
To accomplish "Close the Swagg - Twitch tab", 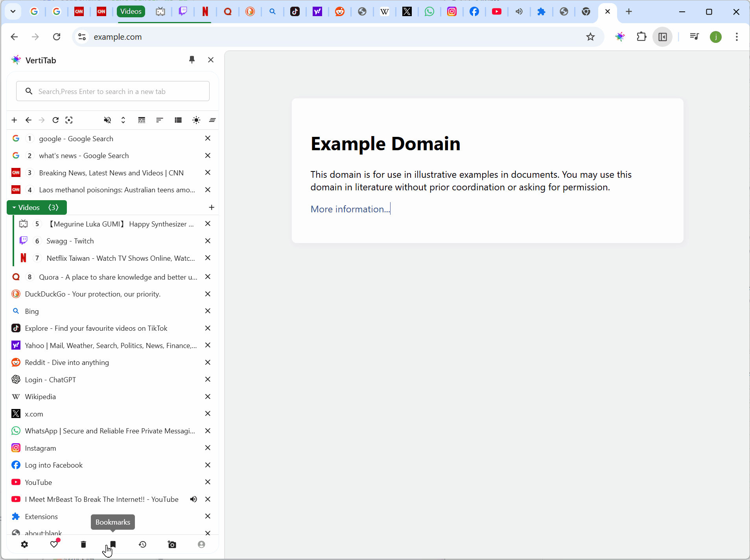I will click(x=208, y=241).
